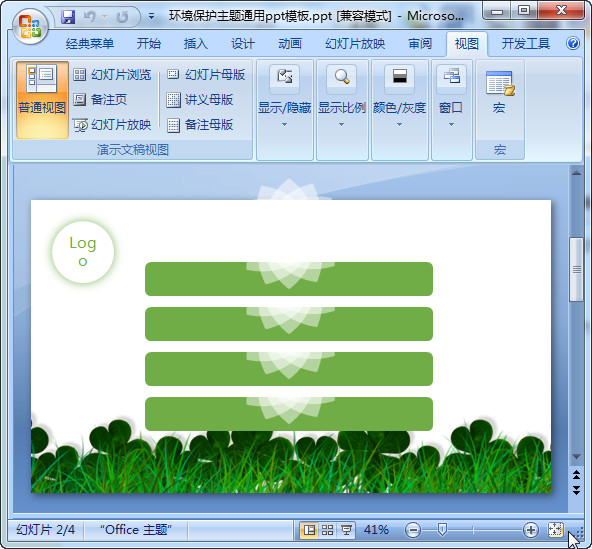Restore down the PowerPoint window

click(x=524, y=11)
